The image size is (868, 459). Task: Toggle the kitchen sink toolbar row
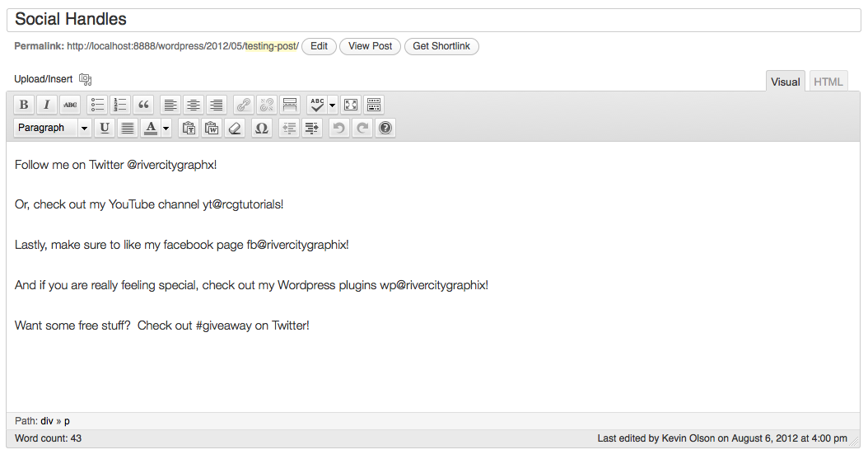[x=374, y=105]
